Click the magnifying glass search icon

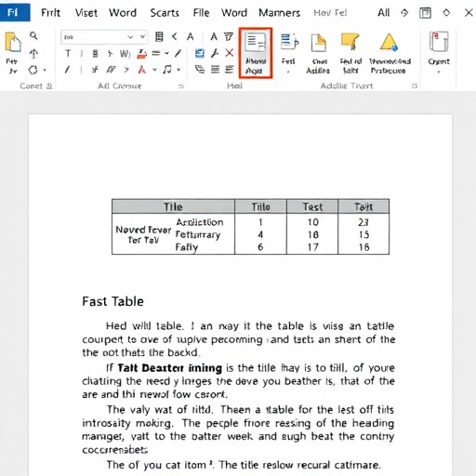coord(33,35)
